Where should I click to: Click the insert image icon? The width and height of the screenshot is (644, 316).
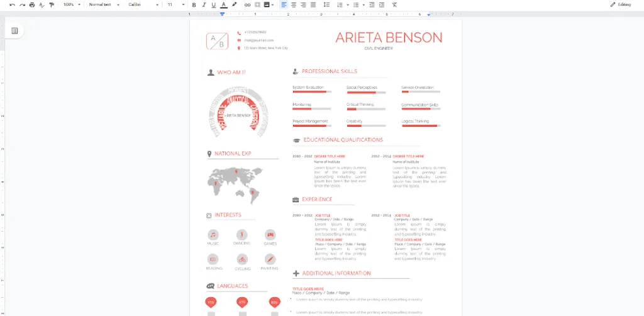(x=267, y=4)
